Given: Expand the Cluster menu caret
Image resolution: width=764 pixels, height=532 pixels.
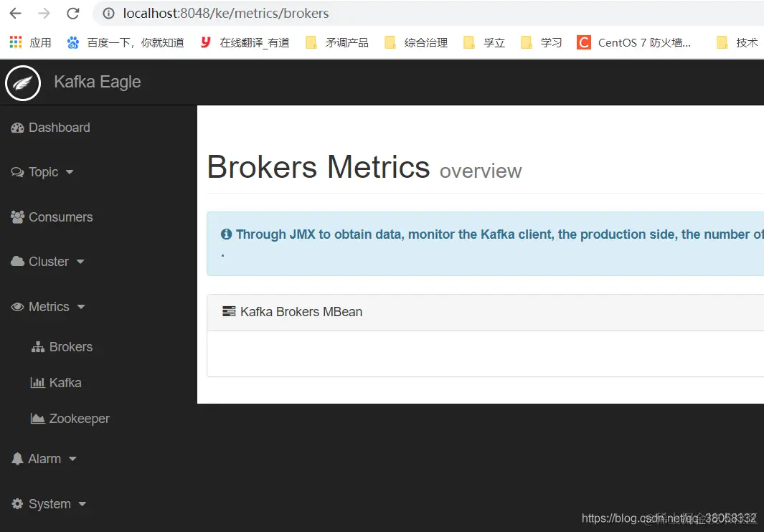Looking at the screenshot, I should pos(80,262).
